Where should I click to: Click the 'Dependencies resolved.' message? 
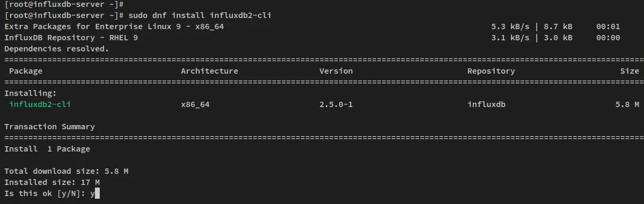57,49
